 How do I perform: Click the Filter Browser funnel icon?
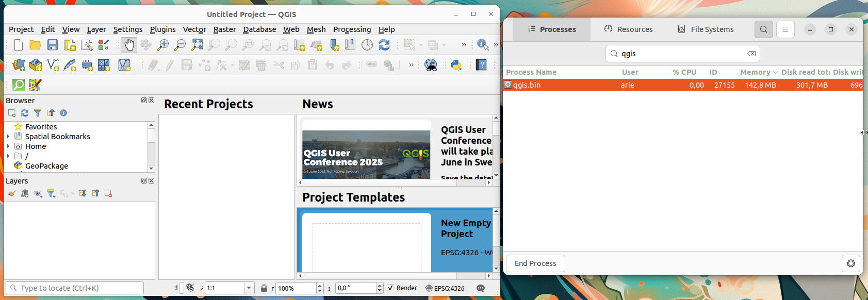click(38, 113)
